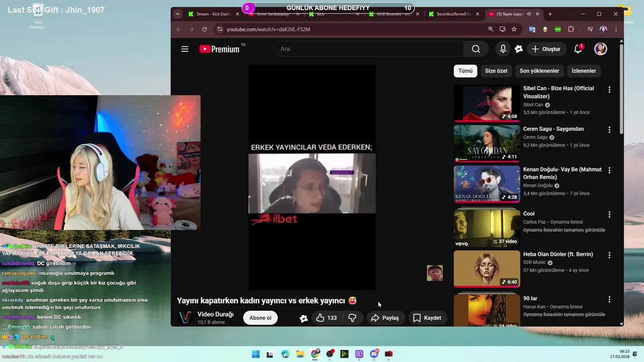Open YouTube notifications bell
The height and width of the screenshot is (362, 644).
click(x=578, y=49)
